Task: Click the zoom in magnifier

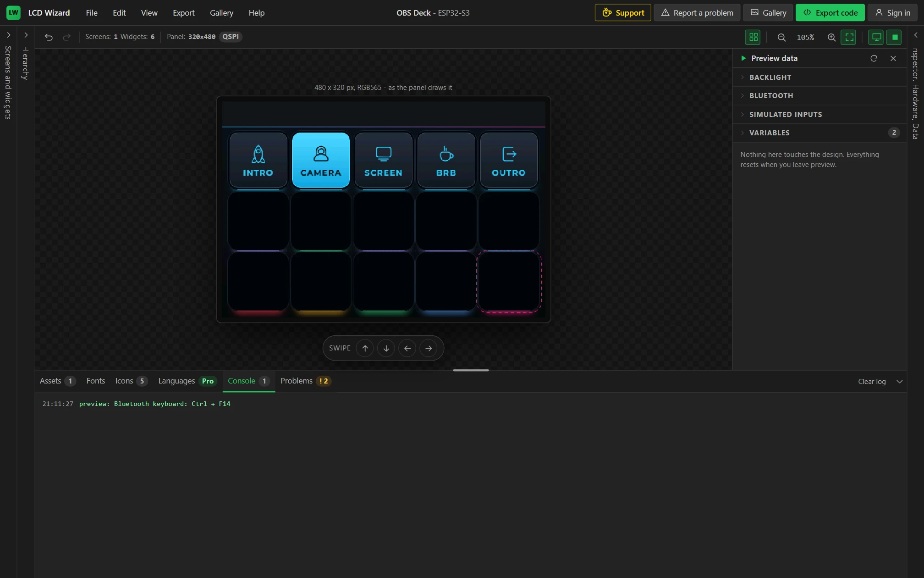Action: coord(831,37)
